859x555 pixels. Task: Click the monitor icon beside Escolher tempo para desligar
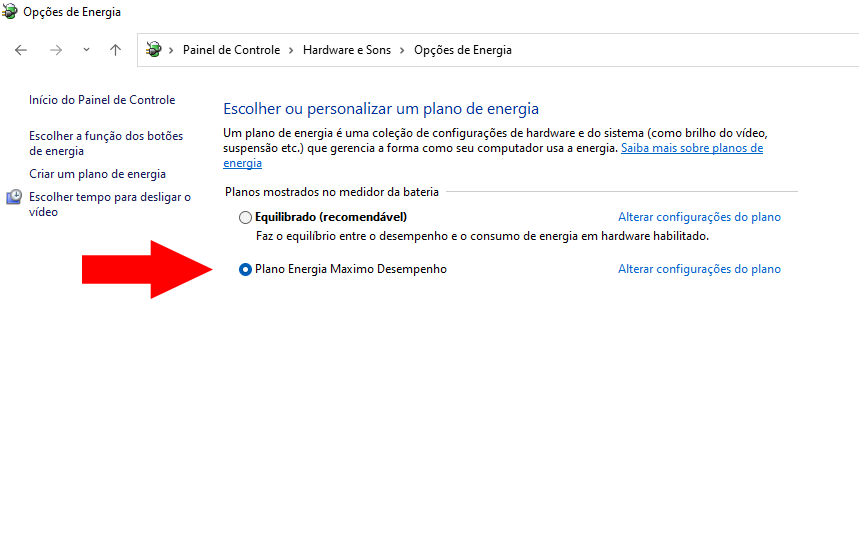click(x=14, y=198)
